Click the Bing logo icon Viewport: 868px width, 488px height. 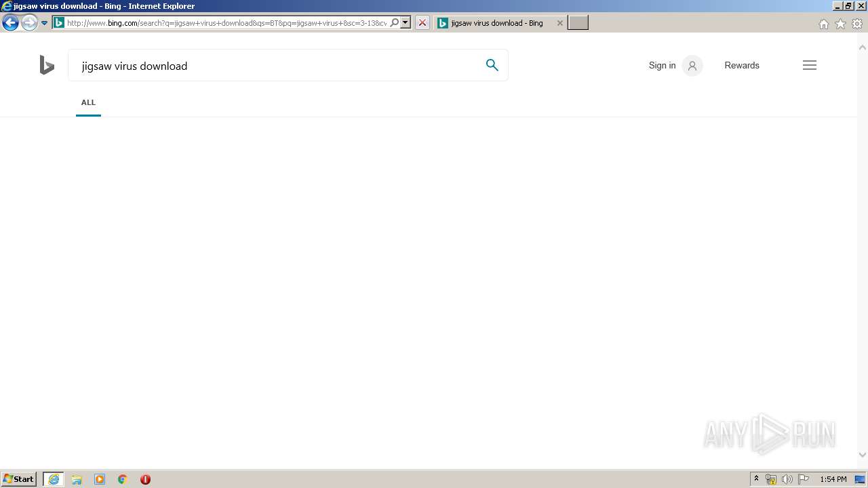coord(47,65)
